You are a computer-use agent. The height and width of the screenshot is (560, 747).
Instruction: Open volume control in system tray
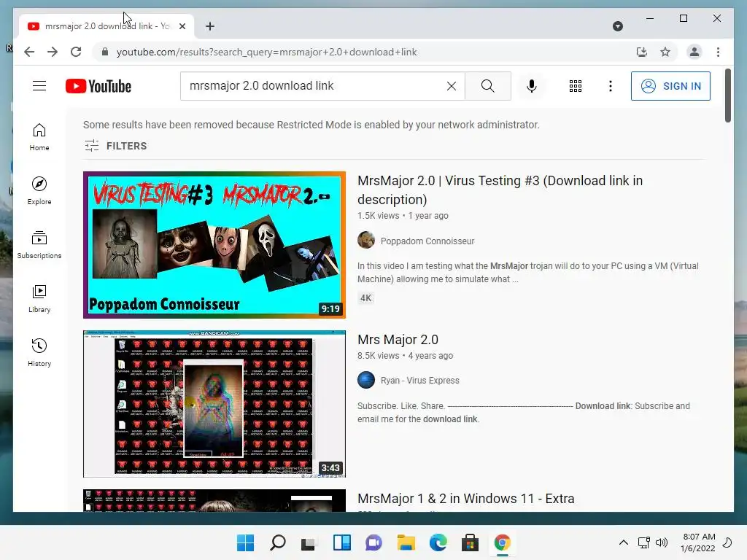661,542
